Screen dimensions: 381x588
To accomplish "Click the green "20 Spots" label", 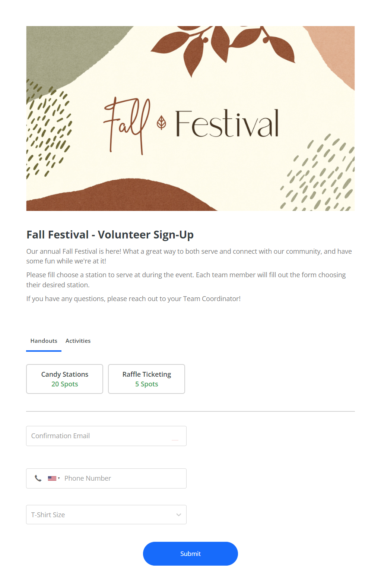I will tap(65, 384).
